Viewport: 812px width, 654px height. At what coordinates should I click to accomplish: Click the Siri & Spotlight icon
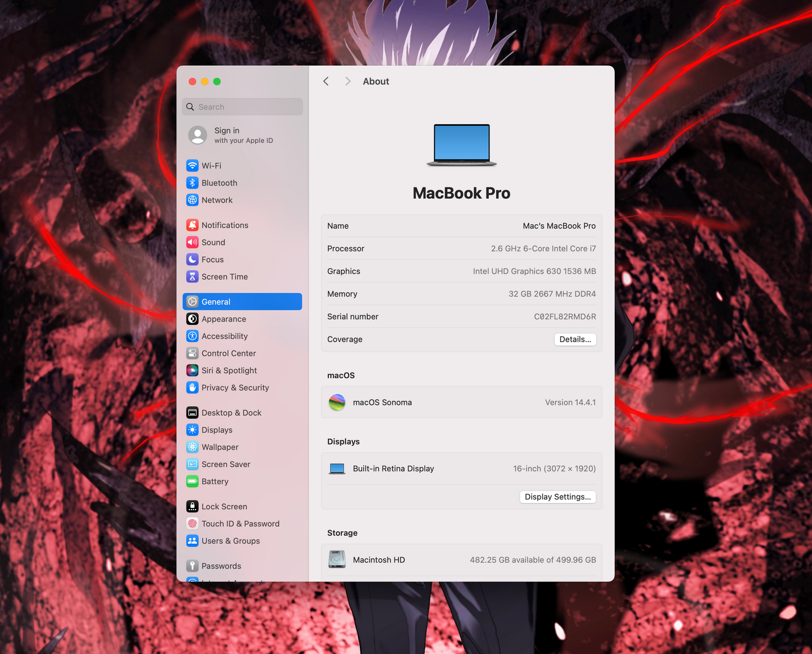[192, 370]
